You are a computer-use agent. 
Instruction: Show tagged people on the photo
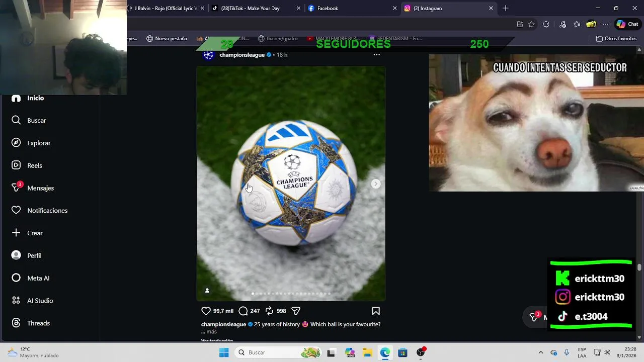point(207,290)
